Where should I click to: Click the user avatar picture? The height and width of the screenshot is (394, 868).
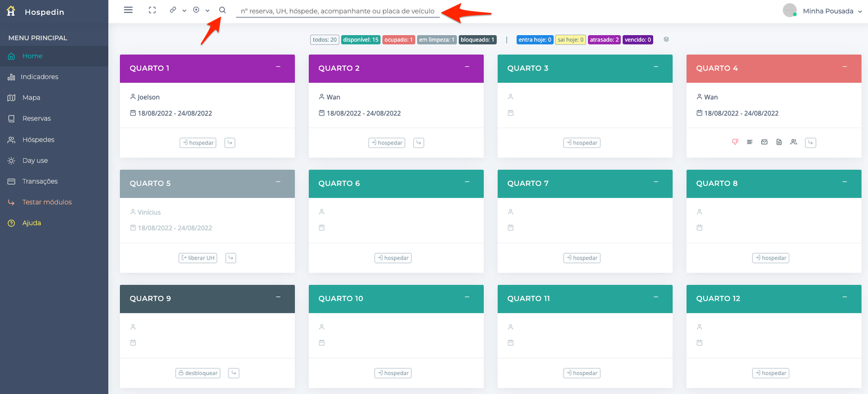tap(790, 10)
